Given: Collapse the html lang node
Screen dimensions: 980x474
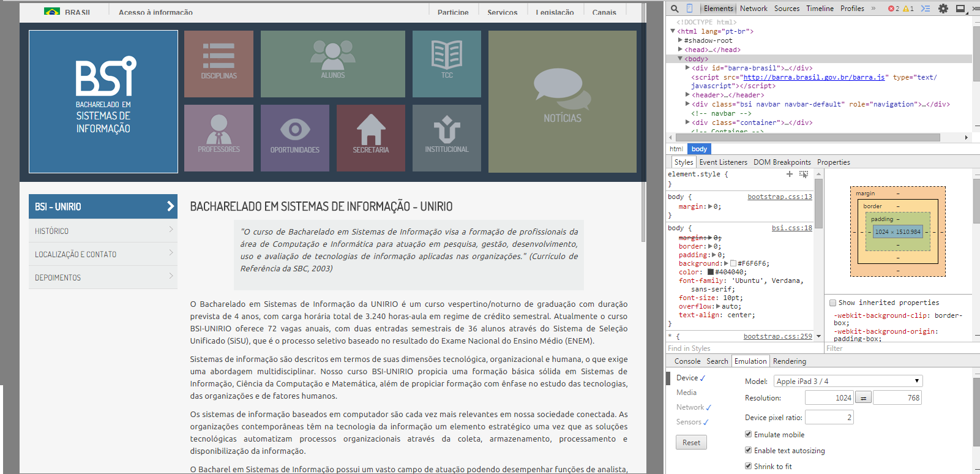Looking at the screenshot, I should click(x=673, y=31).
